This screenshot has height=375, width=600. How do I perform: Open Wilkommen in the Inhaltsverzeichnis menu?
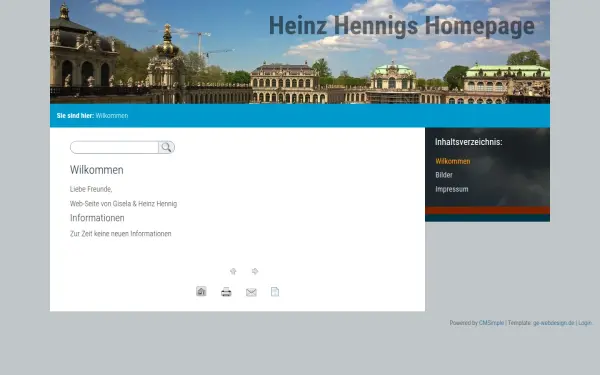tap(453, 161)
